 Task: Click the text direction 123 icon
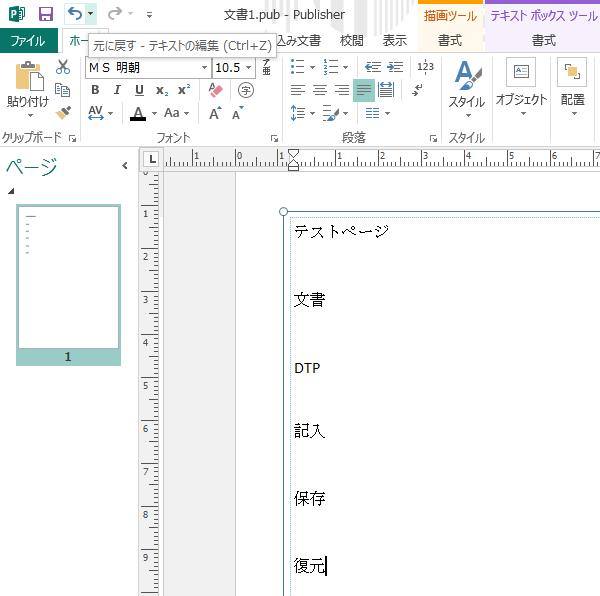coord(425,67)
